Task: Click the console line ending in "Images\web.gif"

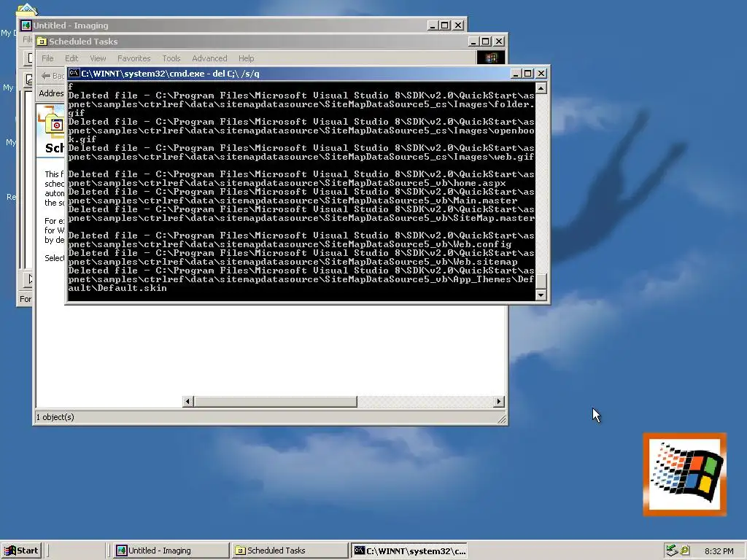Action: click(301, 157)
